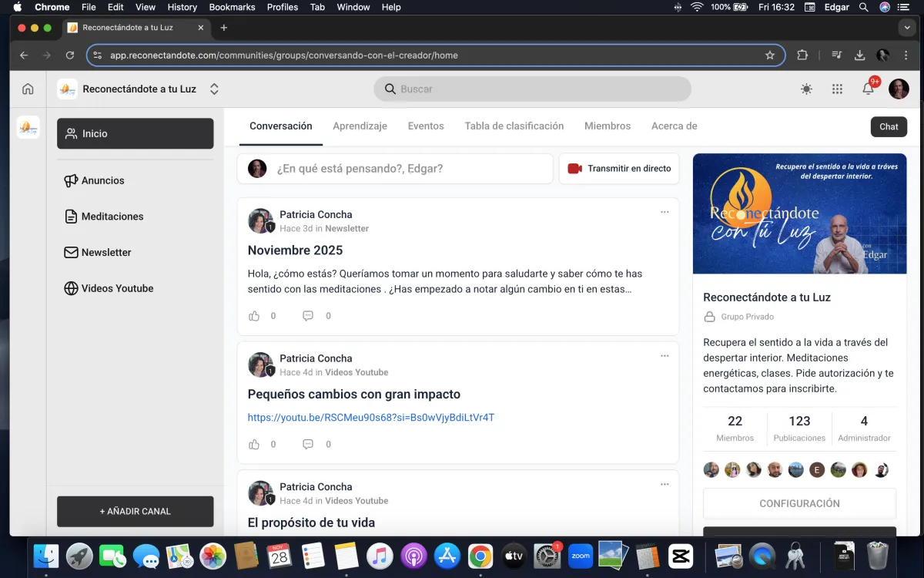Open Zoom from the dock
The height and width of the screenshot is (578, 924).
[x=580, y=556]
